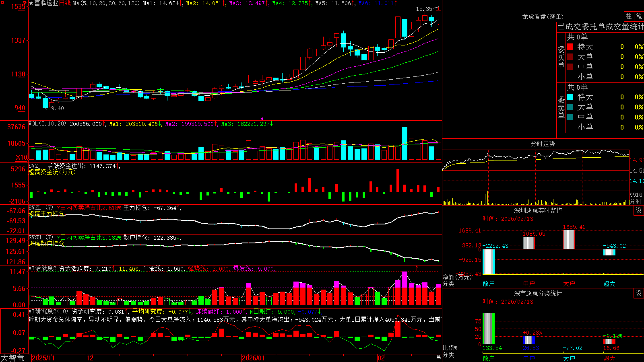Click the red question mark help icon
The image size is (644, 362).
pos(25,3)
